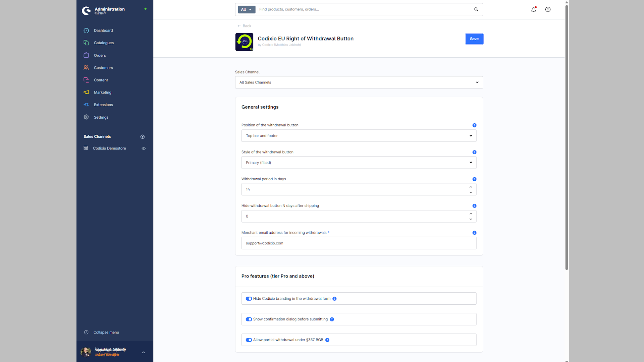Image resolution: width=644 pixels, height=362 pixels.
Task: Click the search magnifier icon
Action: click(476, 9)
